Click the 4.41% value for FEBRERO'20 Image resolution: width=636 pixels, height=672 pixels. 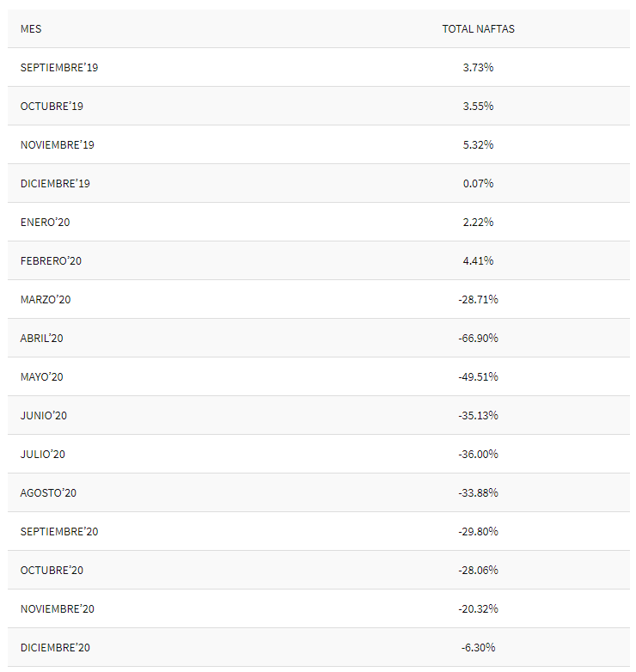[x=478, y=261]
